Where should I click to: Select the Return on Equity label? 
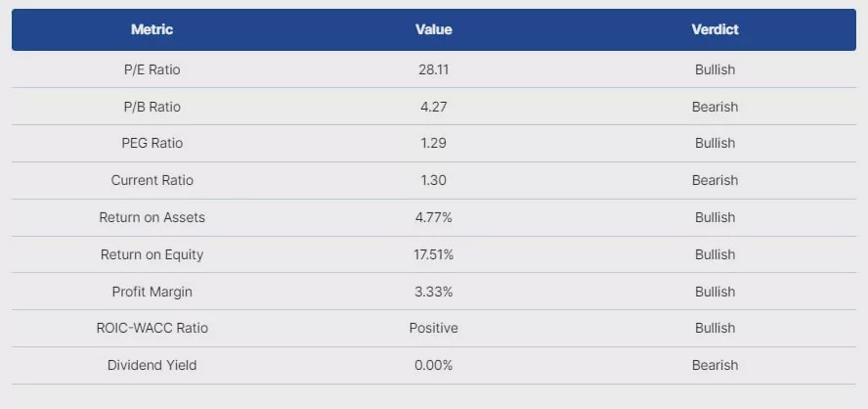coord(152,254)
